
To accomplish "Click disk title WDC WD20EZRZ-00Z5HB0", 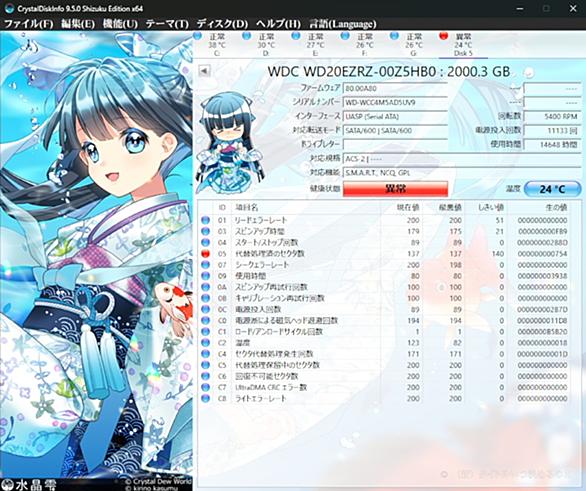I will click(352, 71).
